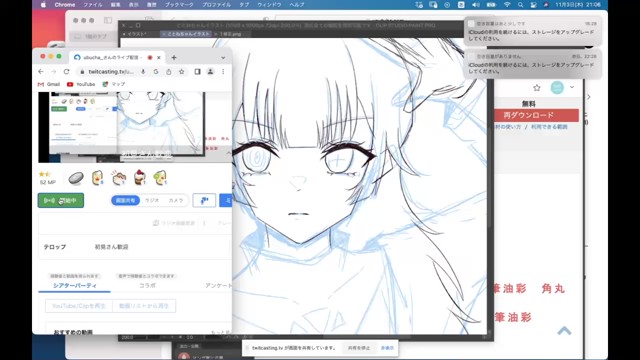The width and height of the screenshot is (640, 360).
Task: Select the ラジオ broadcast mode
Action: click(152, 200)
